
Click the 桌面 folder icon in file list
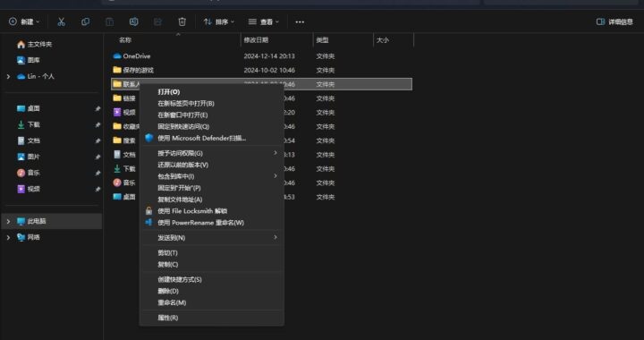tap(117, 197)
